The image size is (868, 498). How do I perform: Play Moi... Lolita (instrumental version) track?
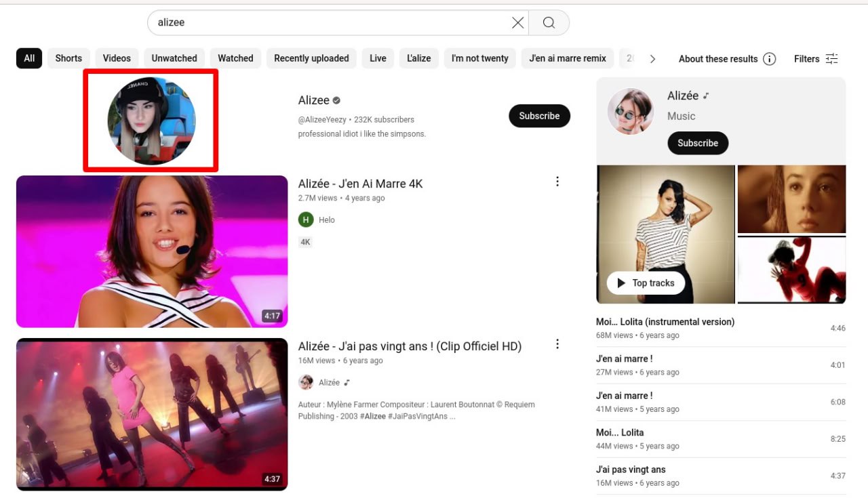tap(721, 328)
